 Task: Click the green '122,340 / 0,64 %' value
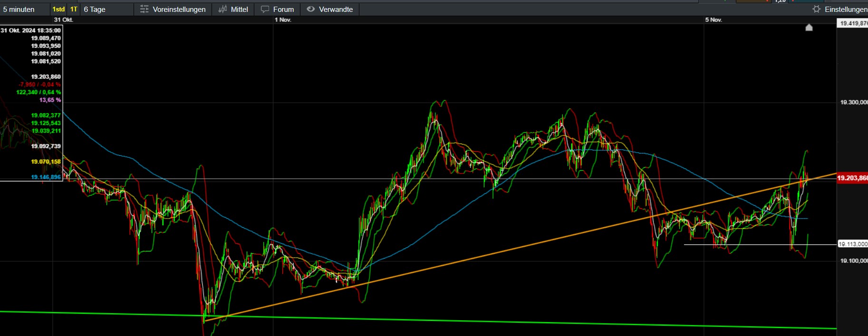tap(39, 92)
